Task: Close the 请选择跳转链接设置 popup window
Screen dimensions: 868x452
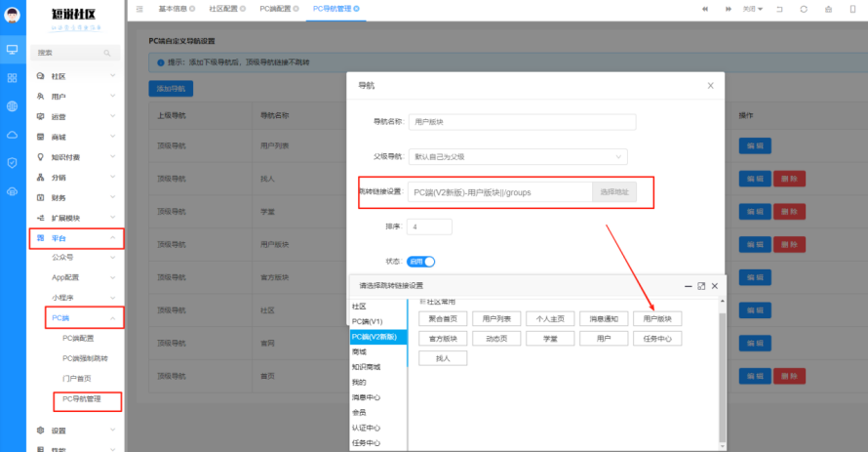Action: [x=715, y=286]
